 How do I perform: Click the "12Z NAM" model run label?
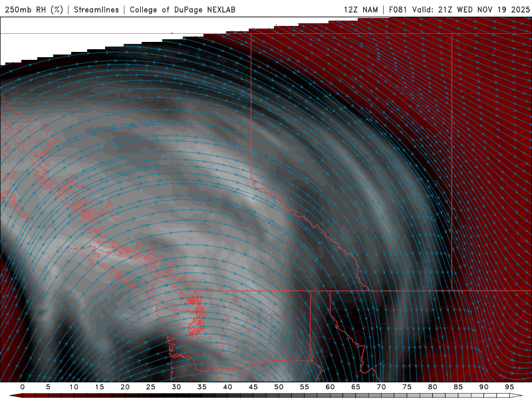coord(360,9)
